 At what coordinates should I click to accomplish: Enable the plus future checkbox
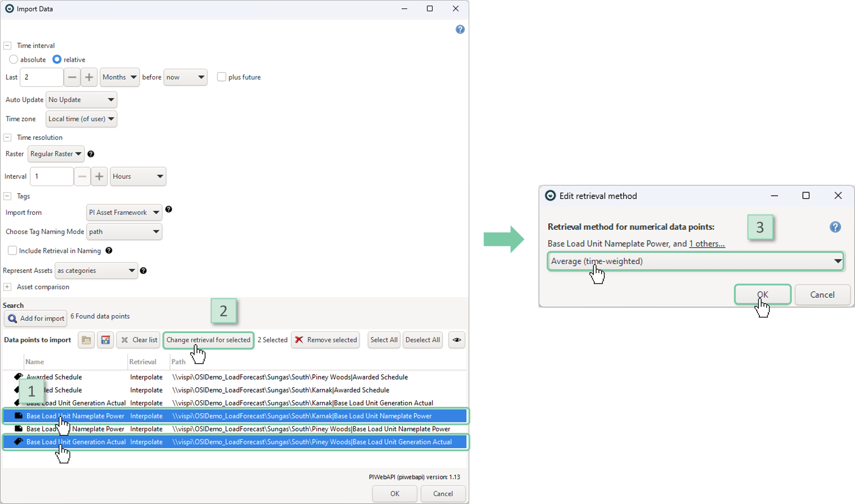221,77
